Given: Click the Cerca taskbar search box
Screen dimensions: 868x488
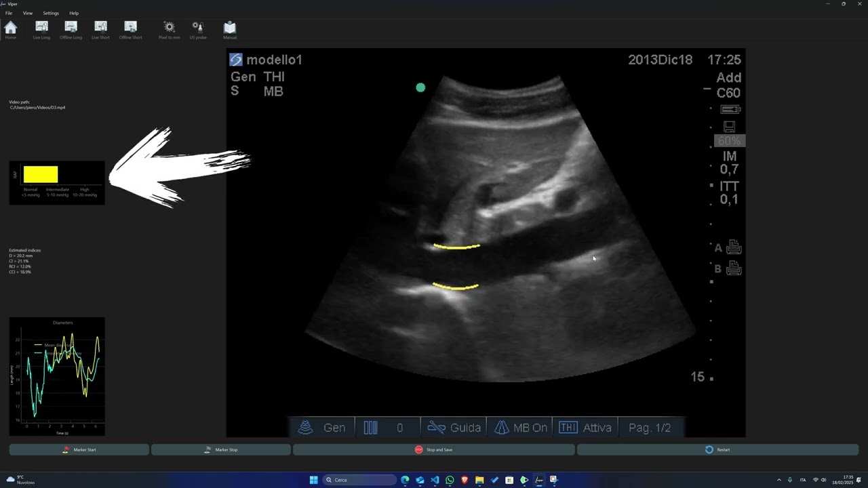Looking at the screenshot, I should pos(359,480).
